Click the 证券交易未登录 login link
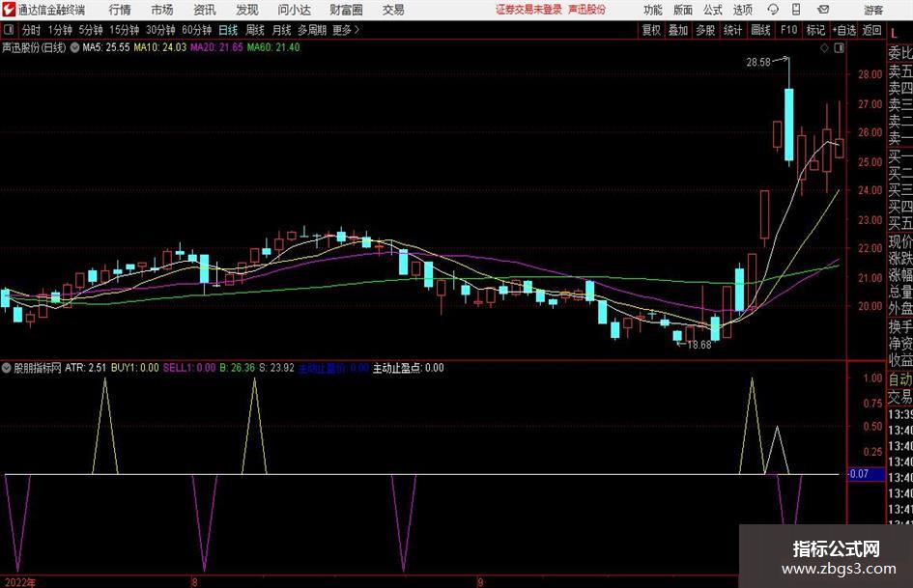The height and width of the screenshot is (588, 913). point(528,10)
